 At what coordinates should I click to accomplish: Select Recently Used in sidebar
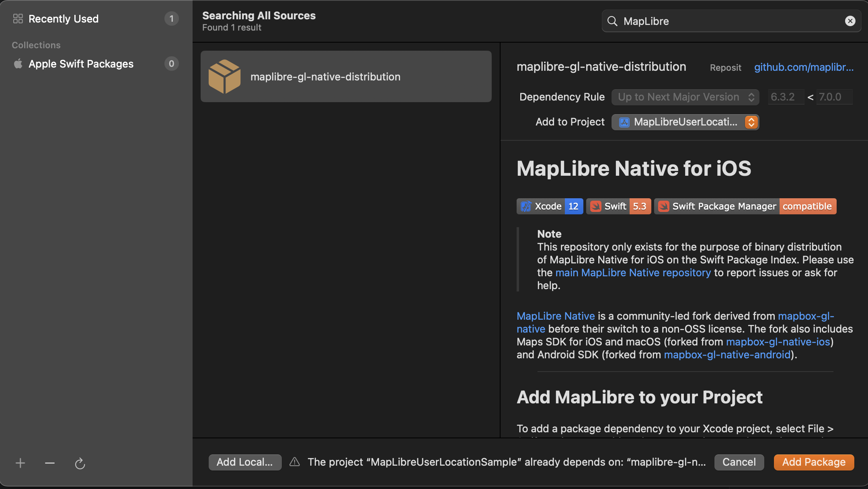[64, 19]
